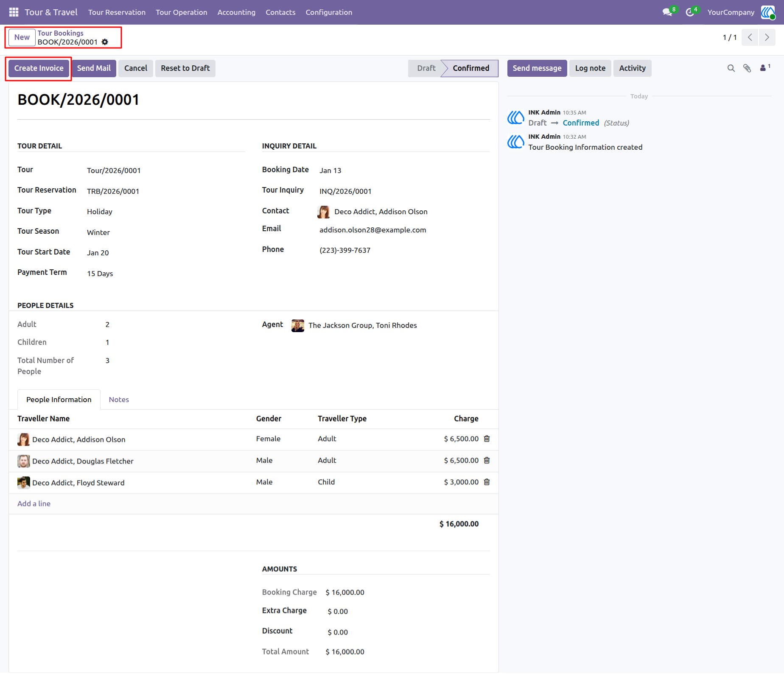The image size is (784, 674).
Task: Delete Floyd Steward traveller line
Action: tap(487, 482)
